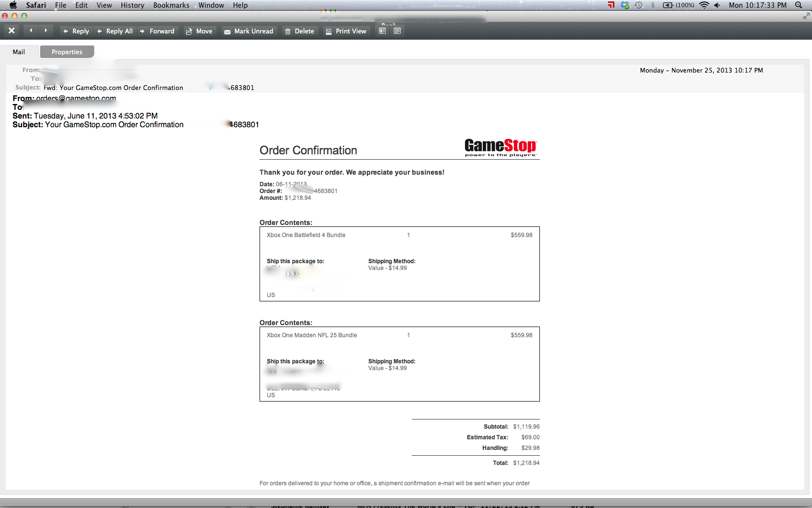Open the Bookmarks menu
This screenshot has height=508, width=812.
pyautogui.click(x=171, y=5)
